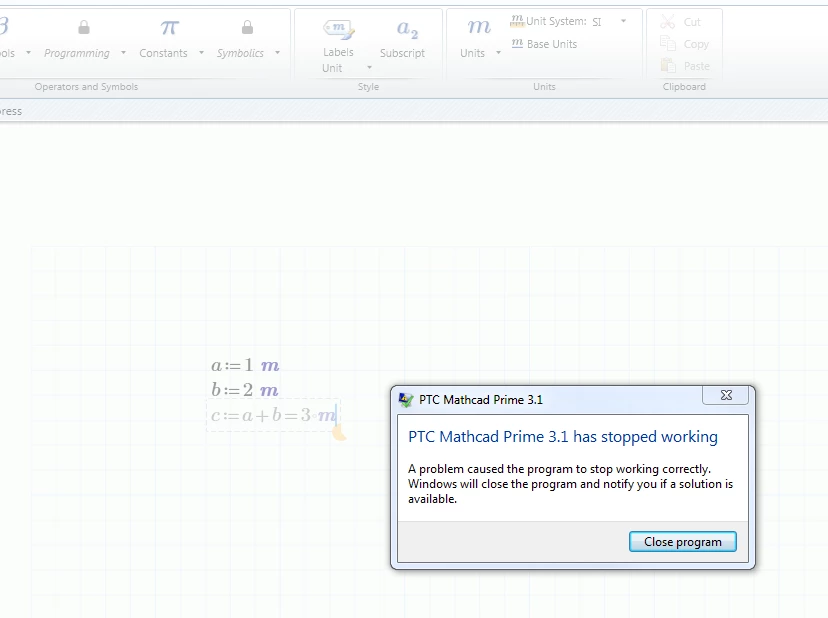Viewport: 828px width, 618px height.
Task: Open the Programming operators icon
Action: (x=83, y=27)
